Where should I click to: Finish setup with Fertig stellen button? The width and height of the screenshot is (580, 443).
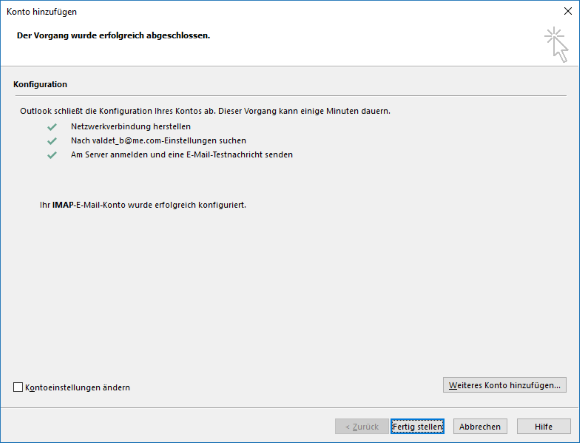(x=417, y=427)
